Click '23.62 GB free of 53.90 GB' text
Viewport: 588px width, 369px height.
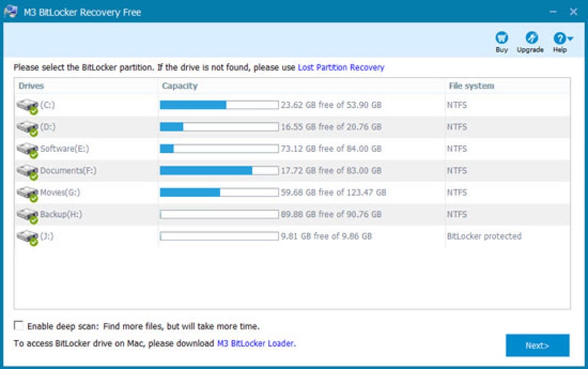coord(331,105)
